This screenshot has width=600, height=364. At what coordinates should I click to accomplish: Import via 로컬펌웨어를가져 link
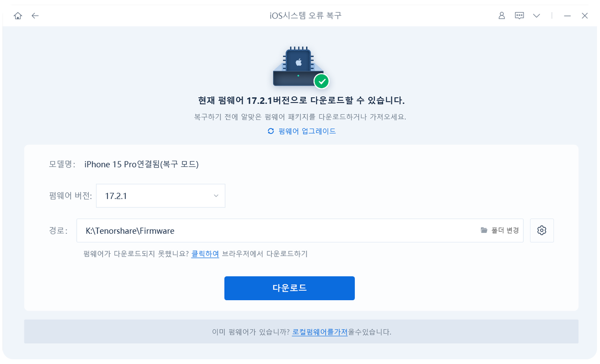pyautogui.click(x=320, y=332)
